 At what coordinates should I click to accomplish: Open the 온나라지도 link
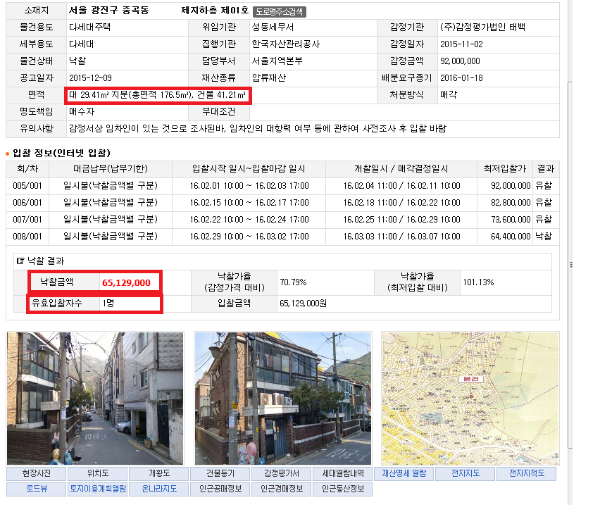point(159,489)
